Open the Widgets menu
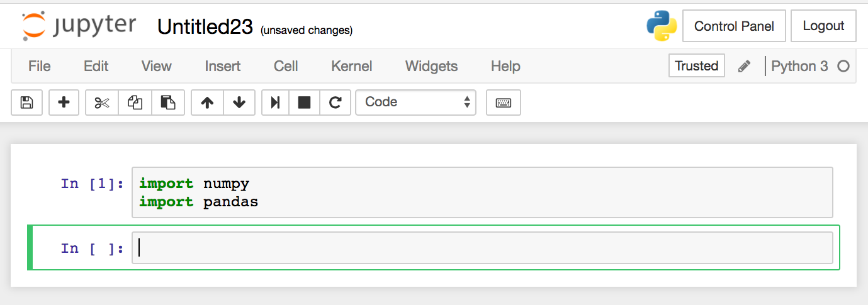868x305 pixels. click(431, 66)
